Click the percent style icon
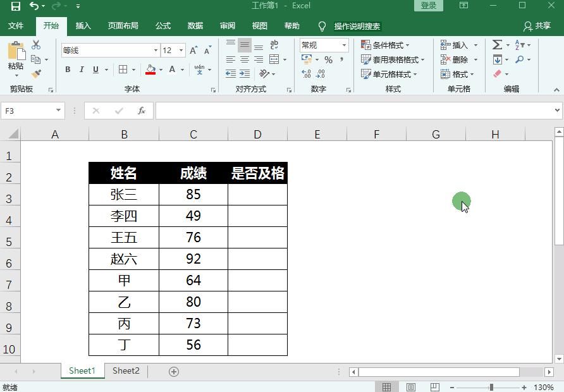This screenshot has width=564, height=392. coord(328,59)
